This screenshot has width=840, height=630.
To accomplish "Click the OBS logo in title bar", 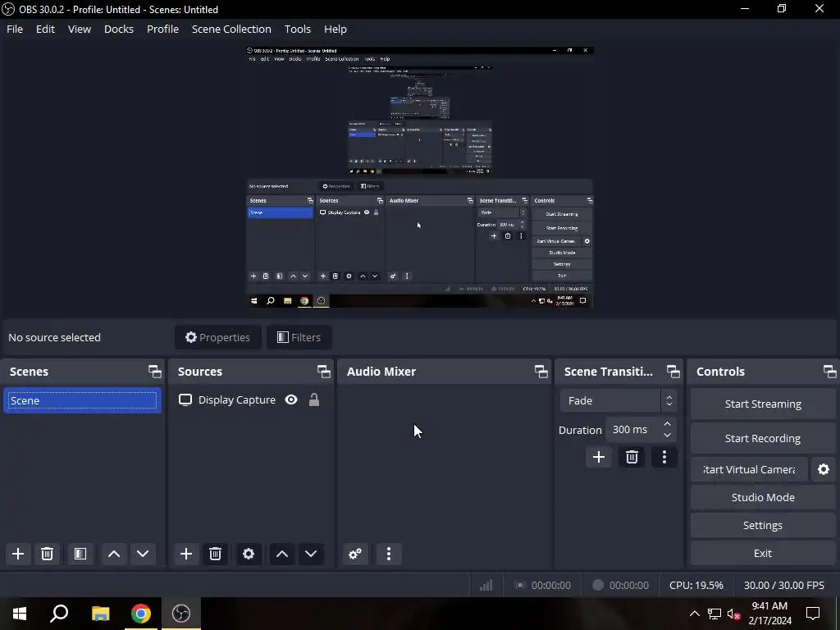I will [x=8, y=9].
